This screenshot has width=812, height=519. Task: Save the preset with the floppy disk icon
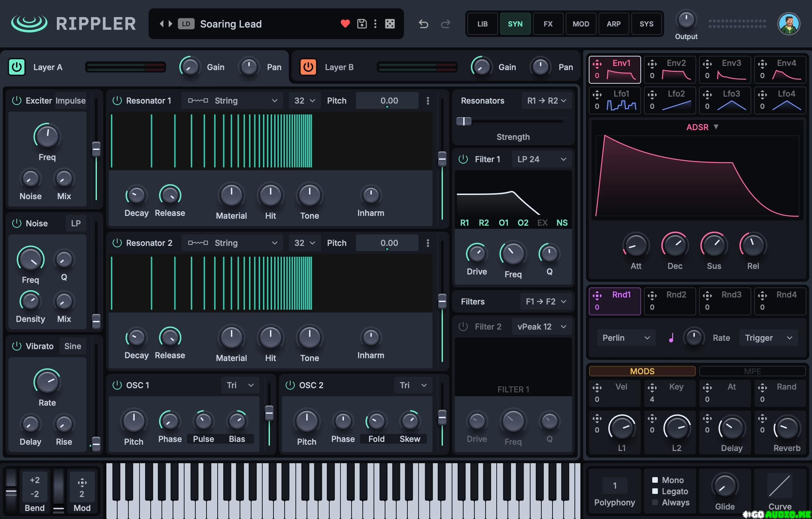click(362, 24)
